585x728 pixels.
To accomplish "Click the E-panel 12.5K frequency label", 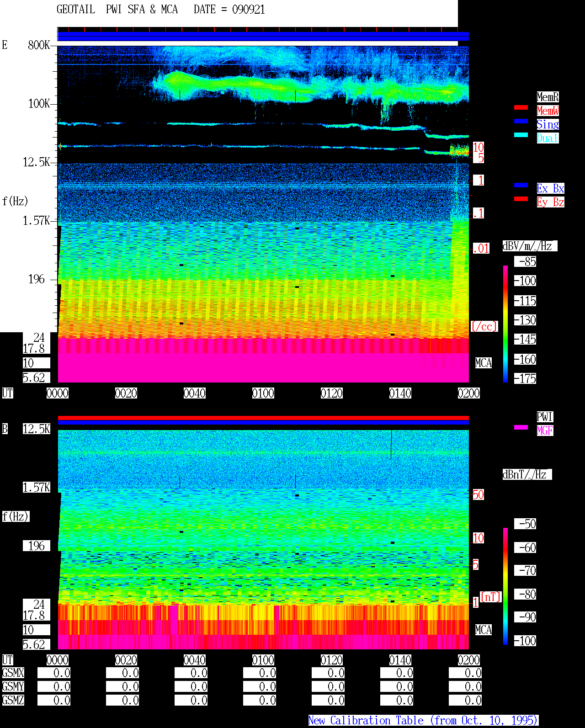I will coord(37,162).
